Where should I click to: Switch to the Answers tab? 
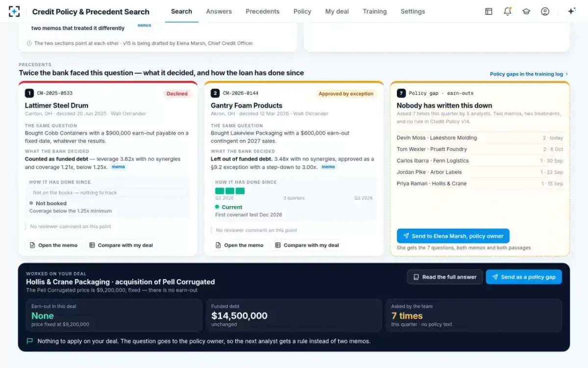(x=219, y=11)
